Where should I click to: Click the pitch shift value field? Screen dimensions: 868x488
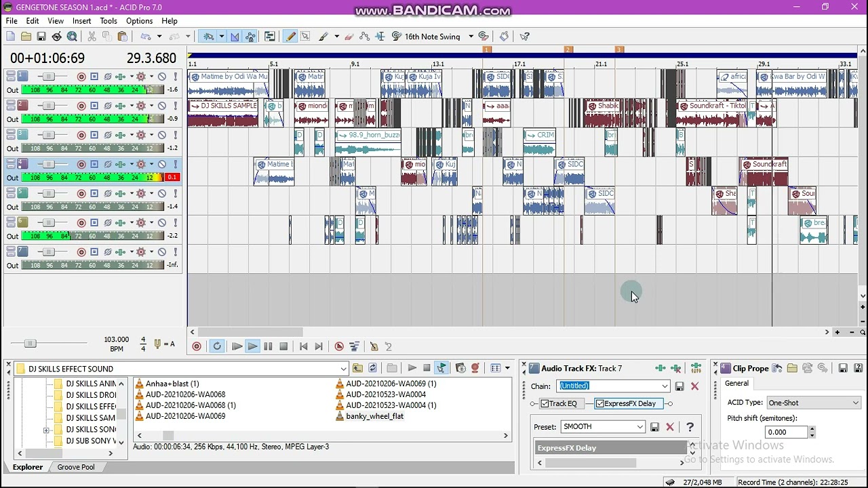tap(786, 432)
